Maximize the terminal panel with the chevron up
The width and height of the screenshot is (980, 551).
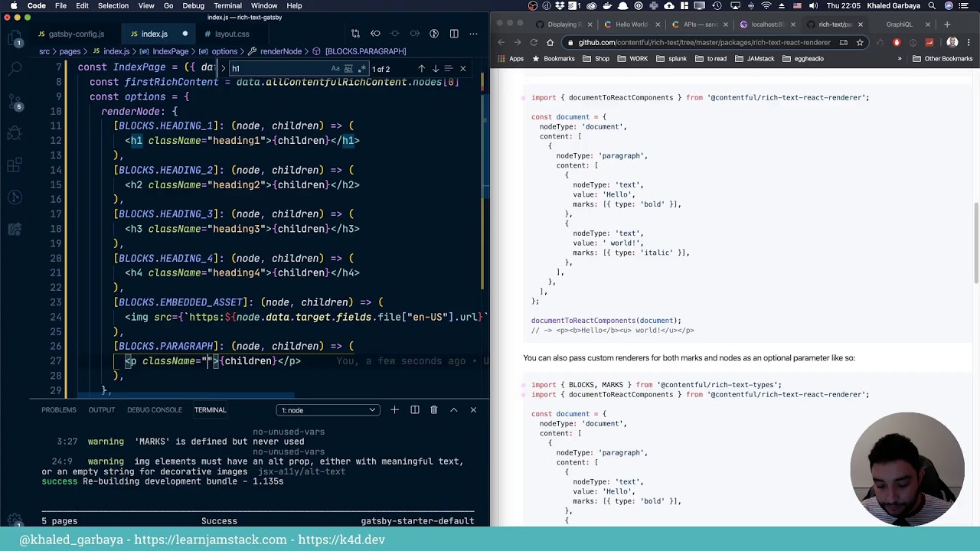coord(453,410)
